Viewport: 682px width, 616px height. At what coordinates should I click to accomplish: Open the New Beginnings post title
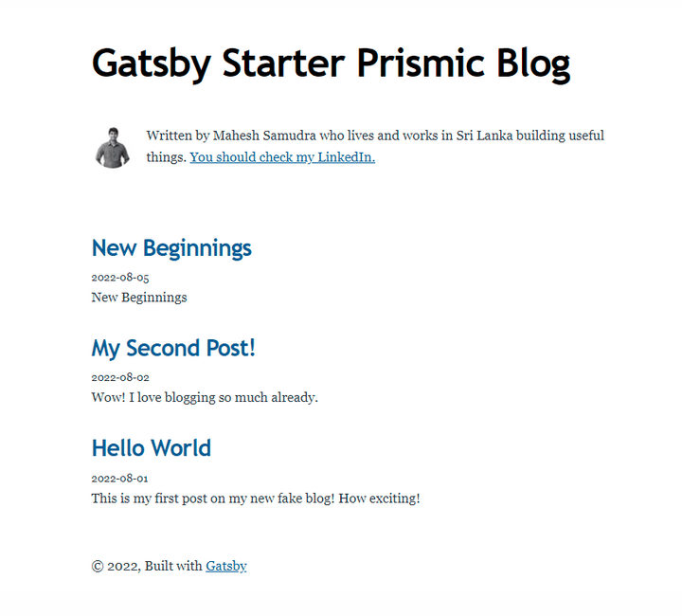click(x=171, y=248)
